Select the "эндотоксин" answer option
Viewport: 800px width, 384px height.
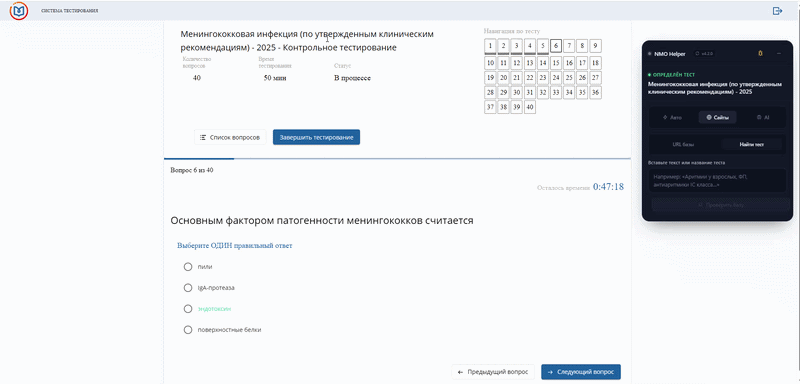pos(188,309)
